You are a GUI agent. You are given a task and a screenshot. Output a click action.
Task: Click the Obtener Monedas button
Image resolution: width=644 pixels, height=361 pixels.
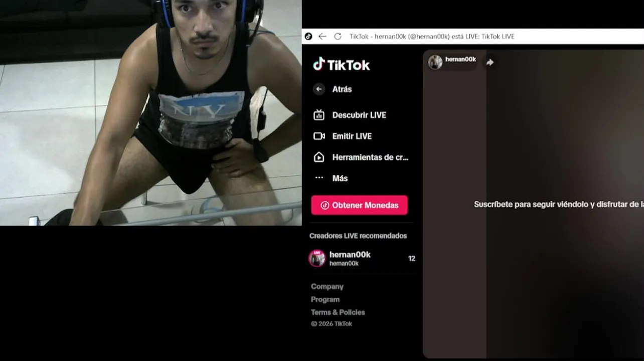[x=359, y=205]
